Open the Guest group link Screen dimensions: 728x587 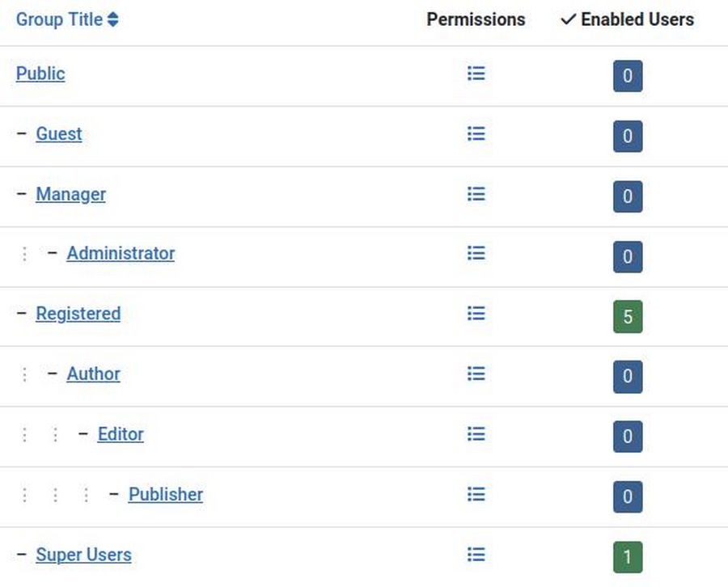tap(59, 133)
